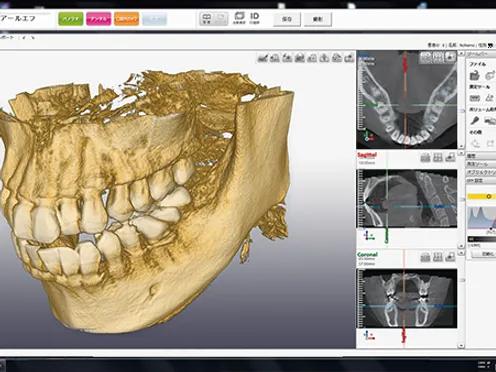Expand first collapsed section below tool panel
Screen dimensions: 496x372
tap(481, 156)
